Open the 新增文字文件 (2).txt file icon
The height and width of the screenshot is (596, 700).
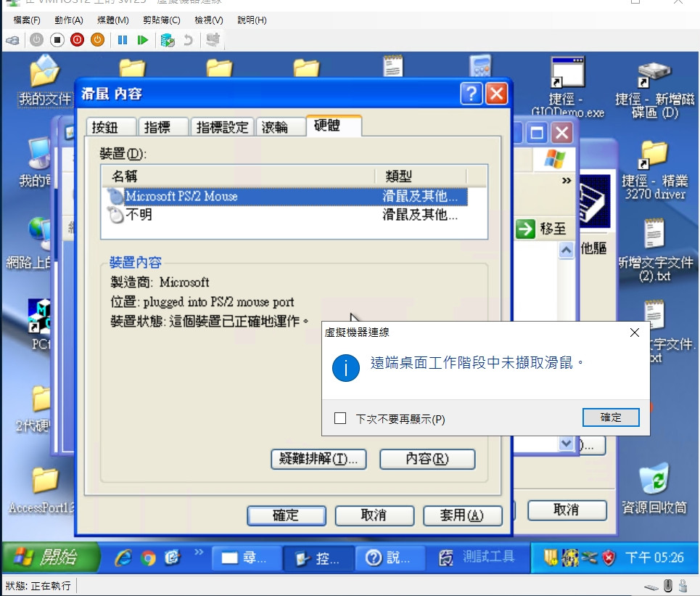655,250
